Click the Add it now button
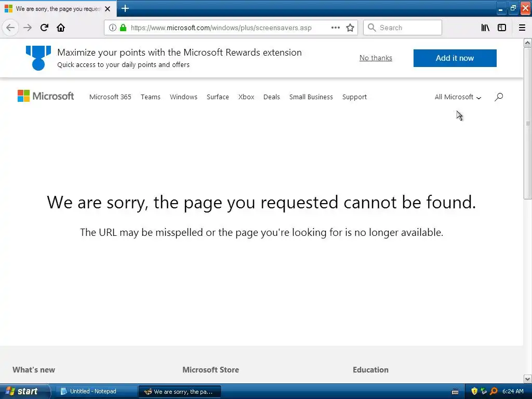 click(455, 58)
